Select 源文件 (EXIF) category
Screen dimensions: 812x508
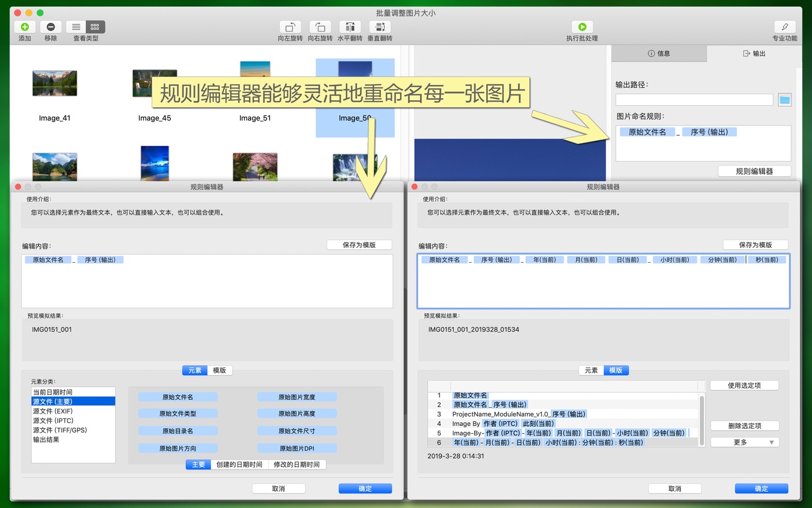(53, 411)
